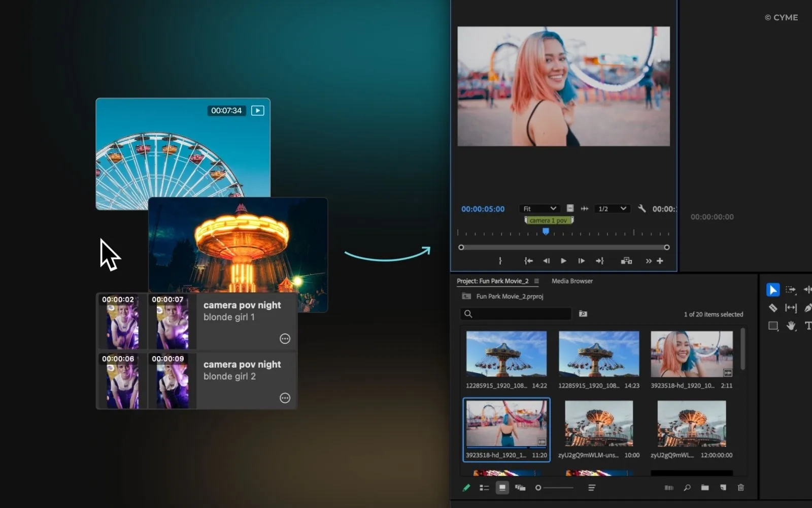Click Go to In point

point(528,261)
